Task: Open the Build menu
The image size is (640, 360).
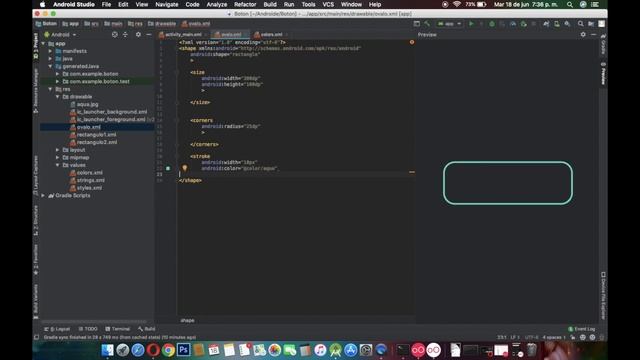Action: click(270, 4)
